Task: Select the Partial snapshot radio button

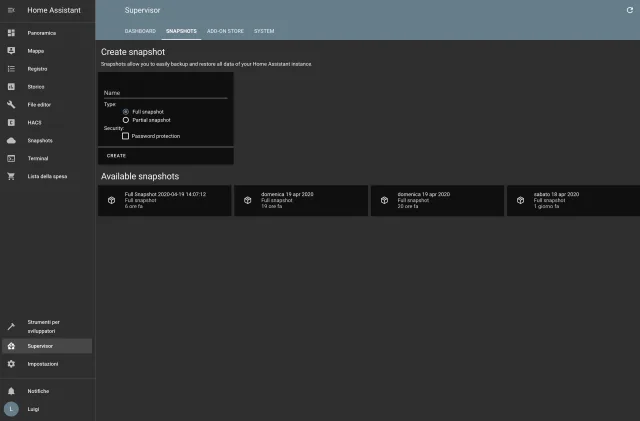Action: pos(125,120)
